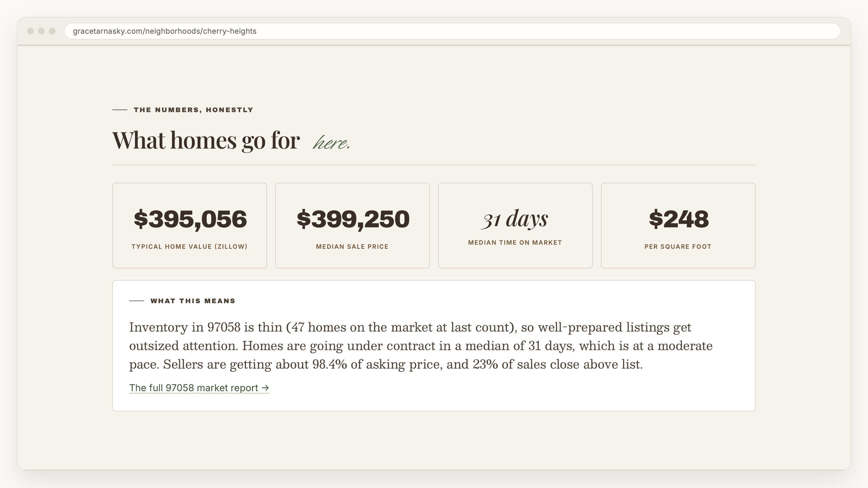Click the dash before 'What This Means'
The height and width of the screenshot is (488, 868).
coord(137,301)
